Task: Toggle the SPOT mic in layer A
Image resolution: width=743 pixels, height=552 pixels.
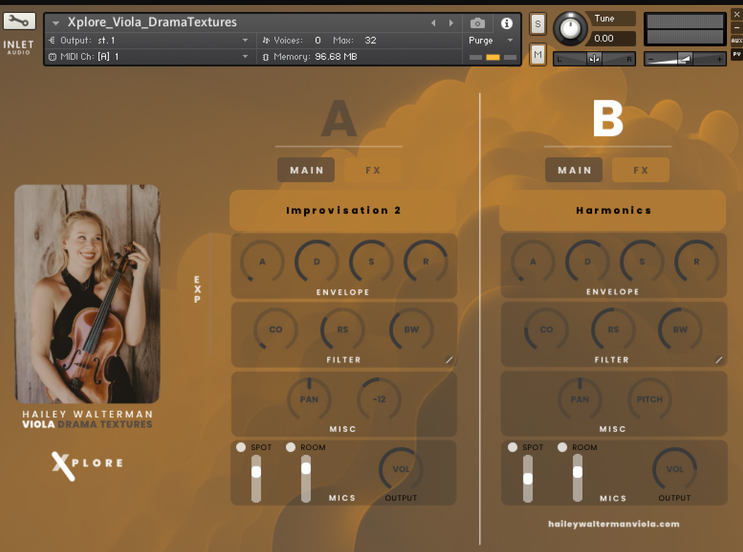Action: (x=241, y=448)
